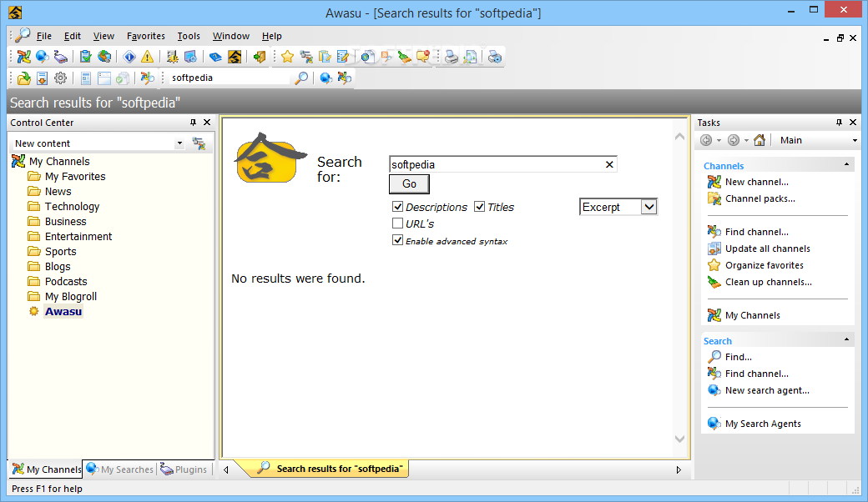The image size is (868, 502).
Task: Open the Main dropdown in Tasks pane
Action: click(855, 140)
